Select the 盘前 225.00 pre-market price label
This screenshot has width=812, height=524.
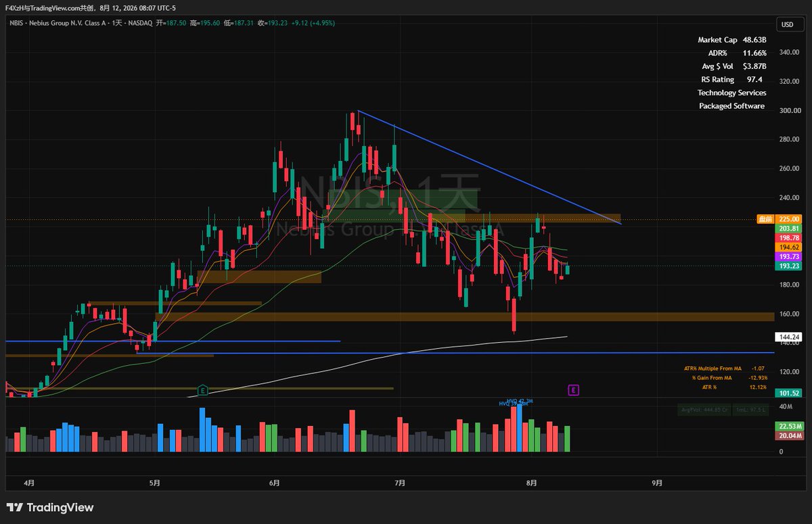click(780, 219)
